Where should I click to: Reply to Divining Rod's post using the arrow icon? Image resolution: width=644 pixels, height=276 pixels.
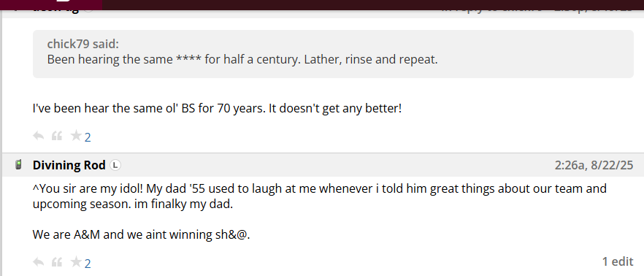(x=38, y=261)
